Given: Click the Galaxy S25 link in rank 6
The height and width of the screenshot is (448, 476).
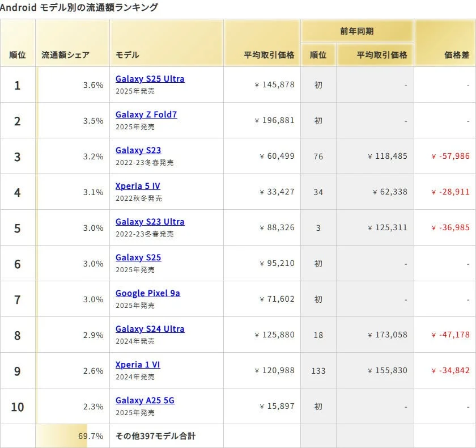Looking at the screenshot, I should 138,257.
